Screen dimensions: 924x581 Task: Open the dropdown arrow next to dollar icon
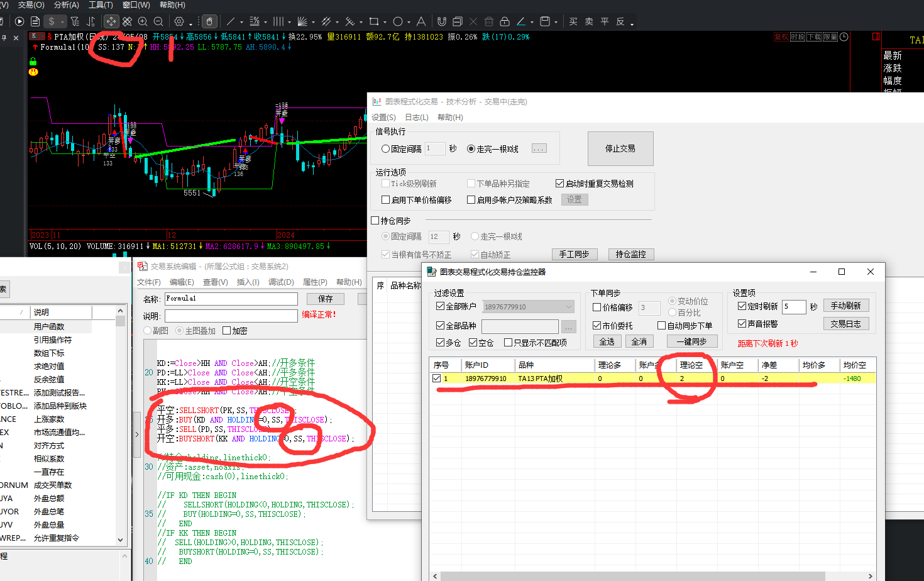click(62, 22)
